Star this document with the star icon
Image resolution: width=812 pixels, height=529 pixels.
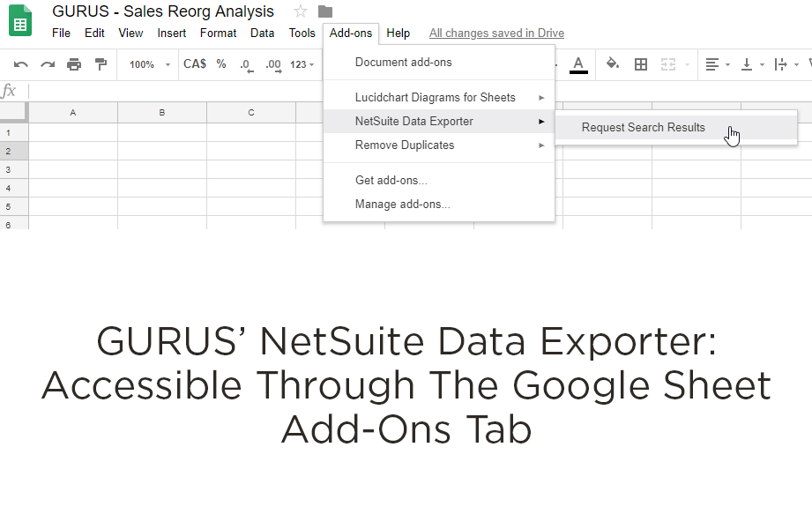301,11
